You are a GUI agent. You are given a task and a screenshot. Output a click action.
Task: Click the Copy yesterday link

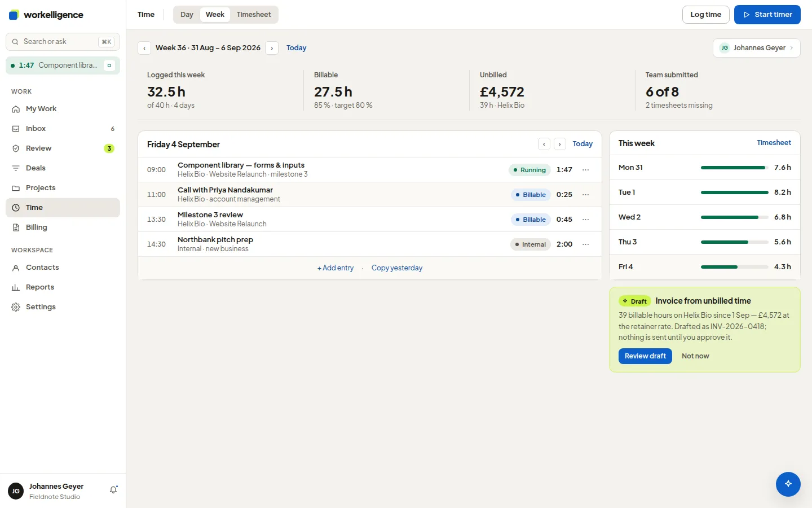(397, 268)
